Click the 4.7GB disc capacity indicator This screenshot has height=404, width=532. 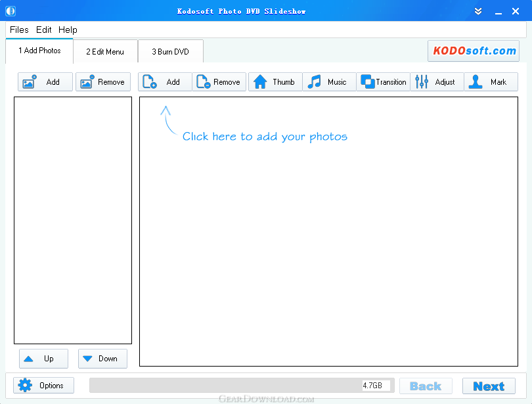coord(376,386)
